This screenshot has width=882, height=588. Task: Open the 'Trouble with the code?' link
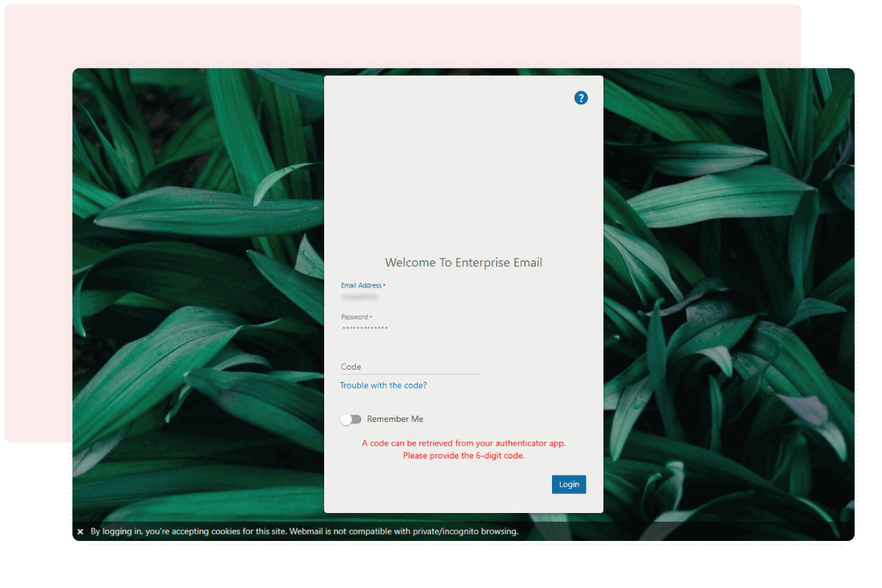[383, 385]
